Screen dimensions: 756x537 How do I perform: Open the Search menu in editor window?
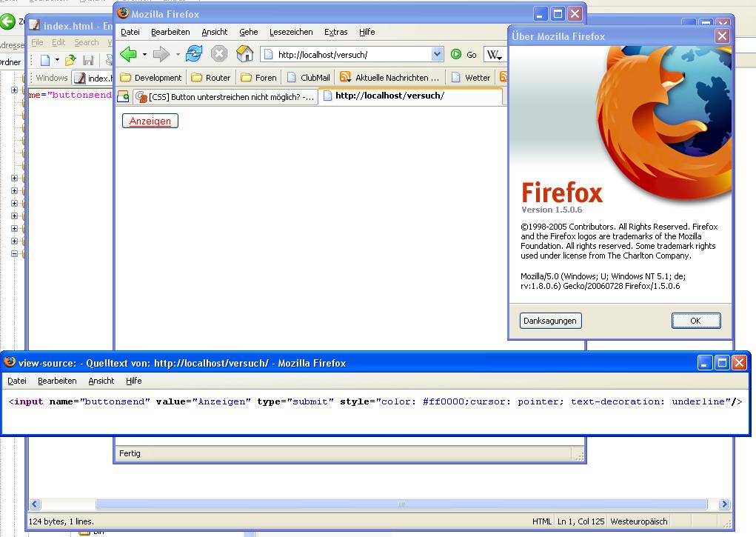[87, 42]
